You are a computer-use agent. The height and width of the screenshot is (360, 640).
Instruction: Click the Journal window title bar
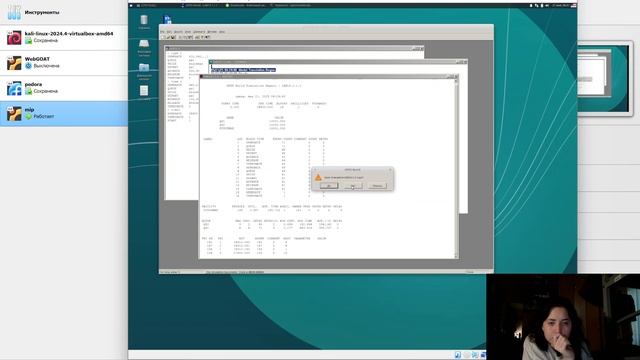pyautogui.click(x=338, y=62)
